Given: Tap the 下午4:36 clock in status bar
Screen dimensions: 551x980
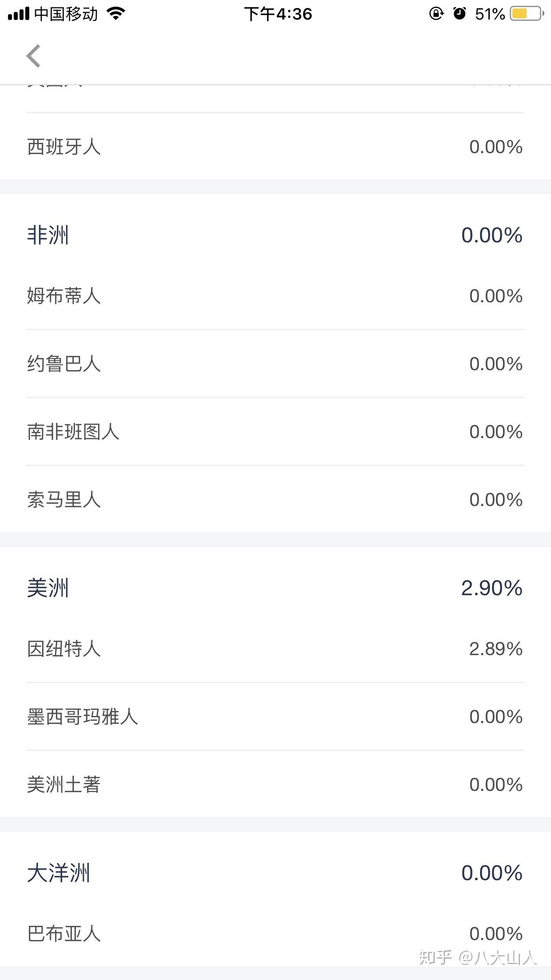Looking at the screenshot, I should point(278,14).
